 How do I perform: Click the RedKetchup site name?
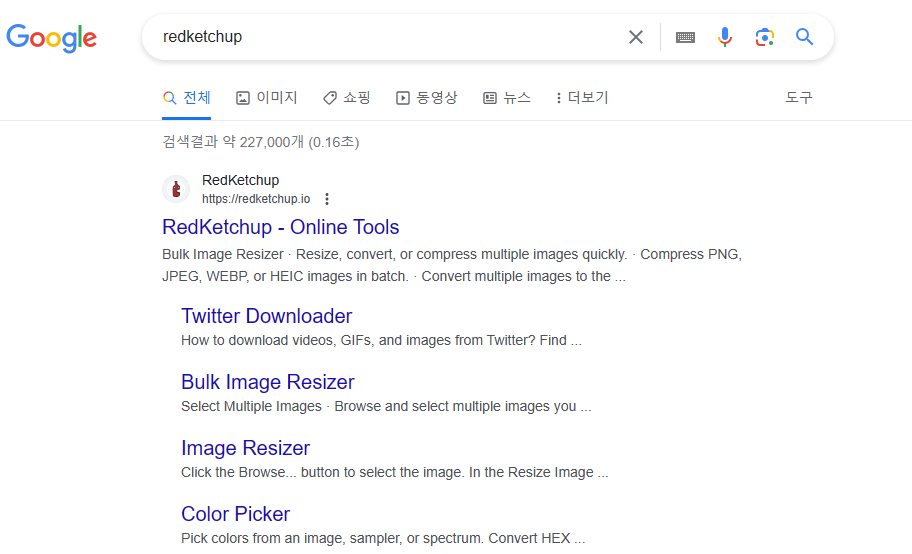click(240, 180)
